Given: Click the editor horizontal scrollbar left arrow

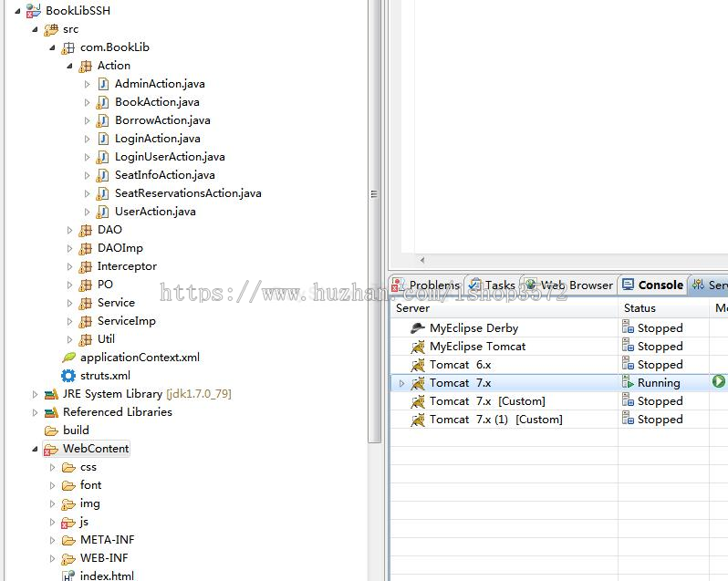Looking at the screenshot, I should click(x=422, y=260).
